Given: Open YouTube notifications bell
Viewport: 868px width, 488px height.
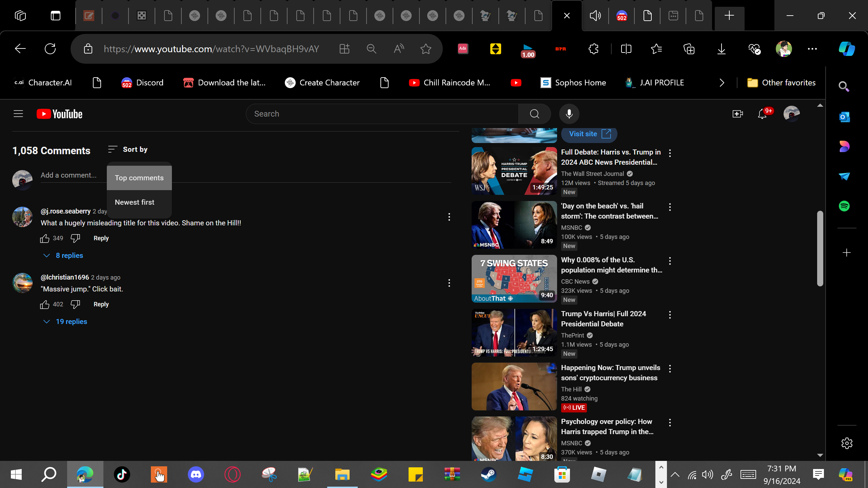Looking at the screenshot, I should 762,114.
